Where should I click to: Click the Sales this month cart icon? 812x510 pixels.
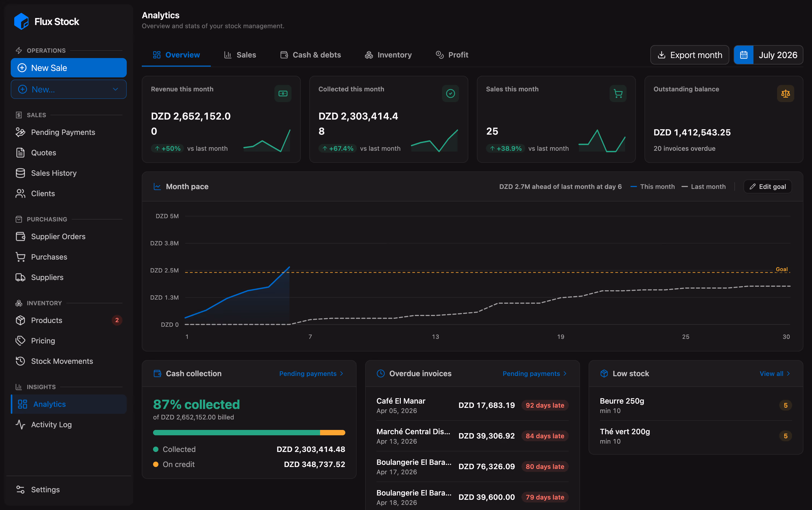tap(618, 94)
